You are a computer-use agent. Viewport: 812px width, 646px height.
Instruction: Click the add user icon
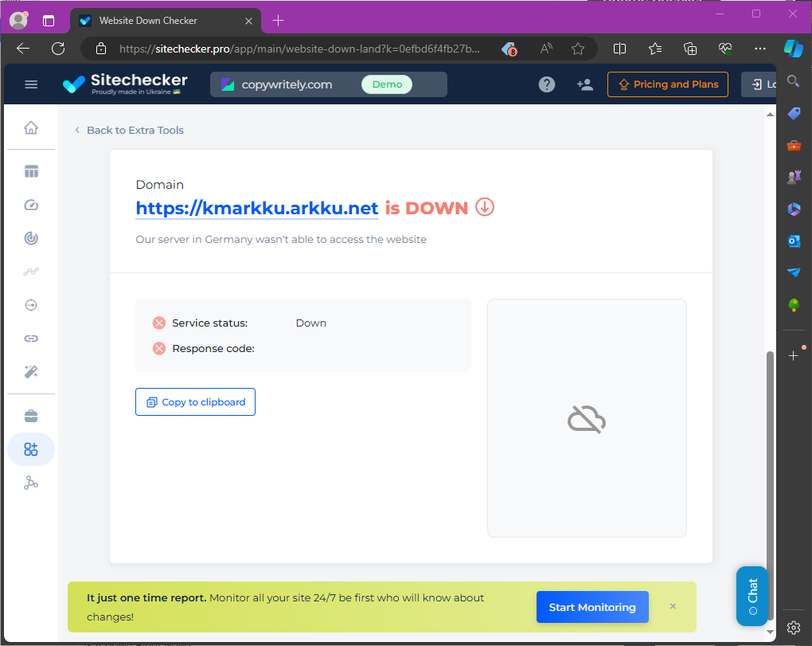point(584,84)
